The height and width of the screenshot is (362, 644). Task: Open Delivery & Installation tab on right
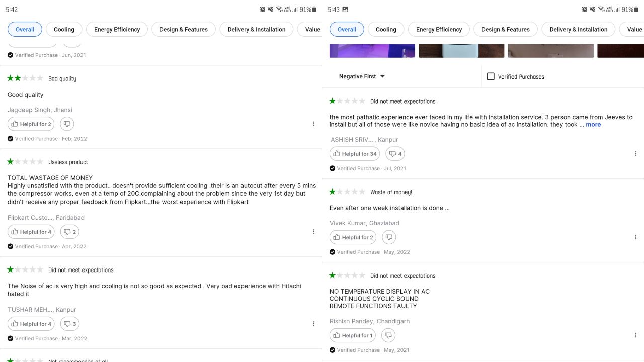click(x=578, y=29)
